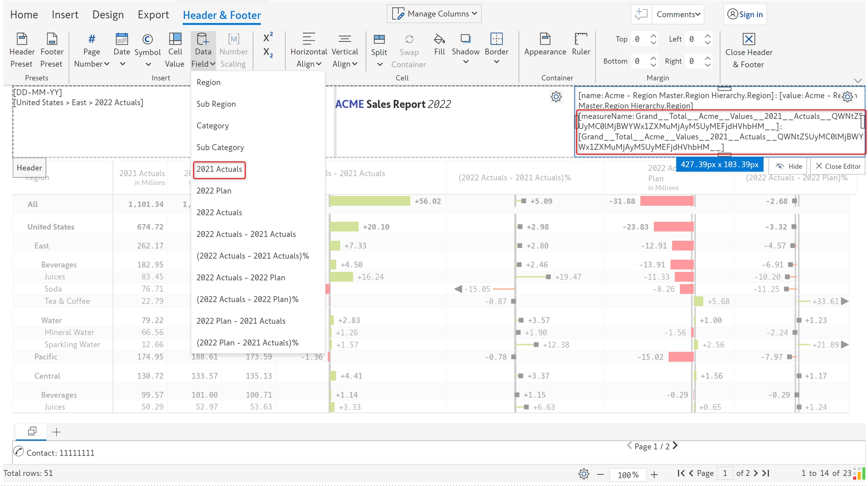Decrease the Right margin value
Screen dimensions: 868x486
point(708,64)
